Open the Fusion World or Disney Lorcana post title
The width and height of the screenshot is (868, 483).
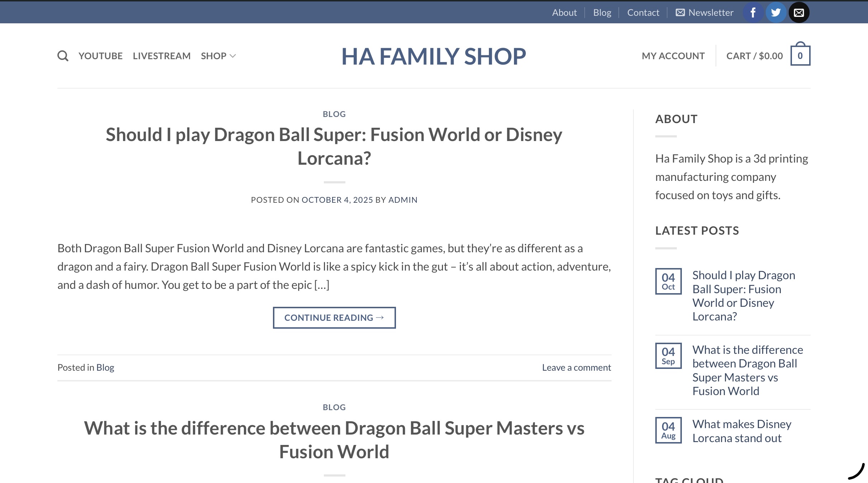click(334, 146)
